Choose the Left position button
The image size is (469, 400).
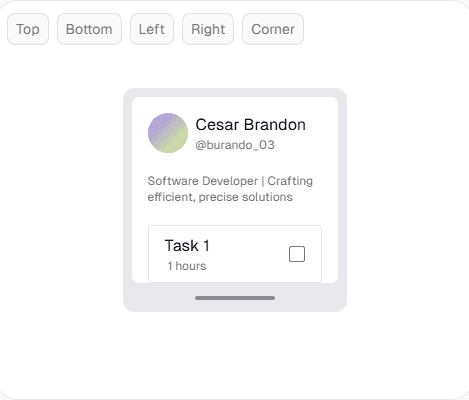click(152, 29)
